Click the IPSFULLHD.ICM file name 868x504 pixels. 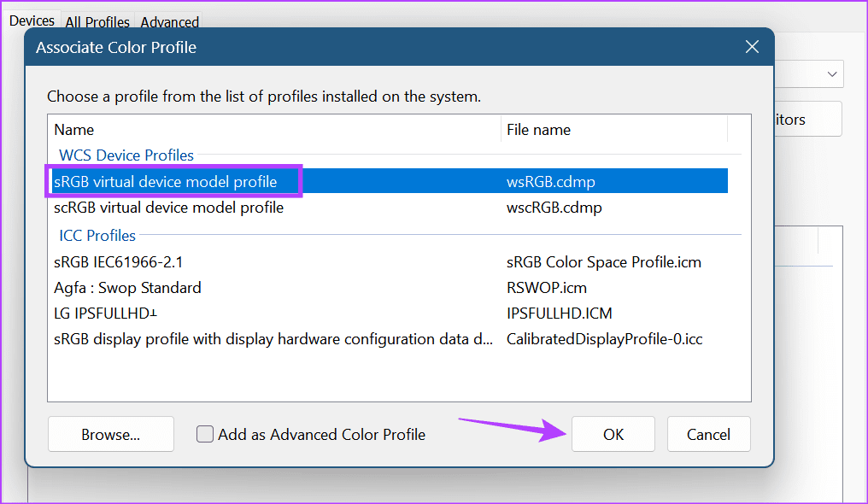coord(559,314)
